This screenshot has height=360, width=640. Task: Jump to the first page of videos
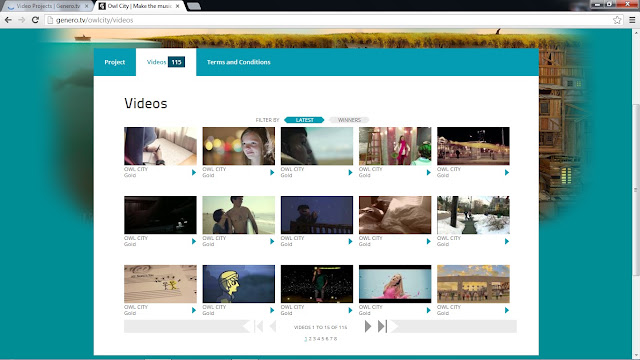pos(259,326)
